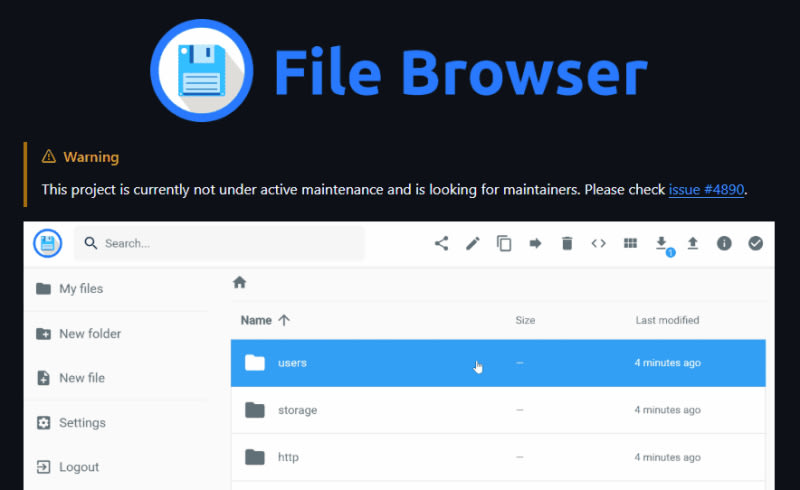Open My files in sidebar
Viewport: 800px width, 490px height.
click(x=80, y=289)
